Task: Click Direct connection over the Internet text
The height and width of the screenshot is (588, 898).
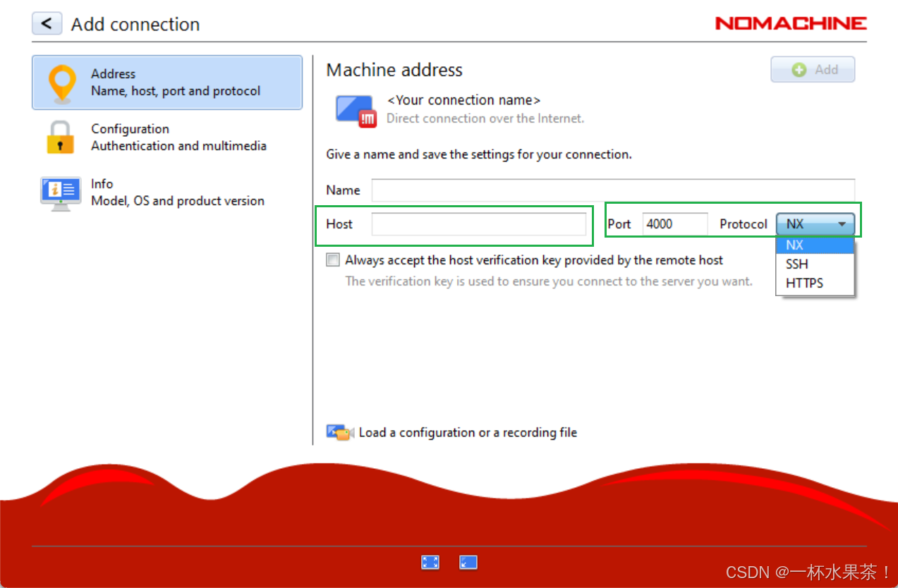Action: pos(485,118)
